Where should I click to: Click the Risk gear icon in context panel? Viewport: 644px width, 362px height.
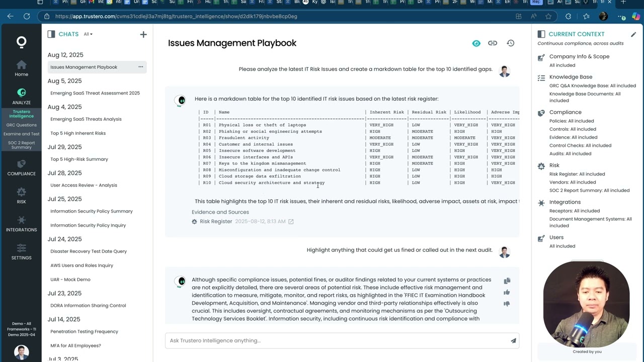pos(541,166)
